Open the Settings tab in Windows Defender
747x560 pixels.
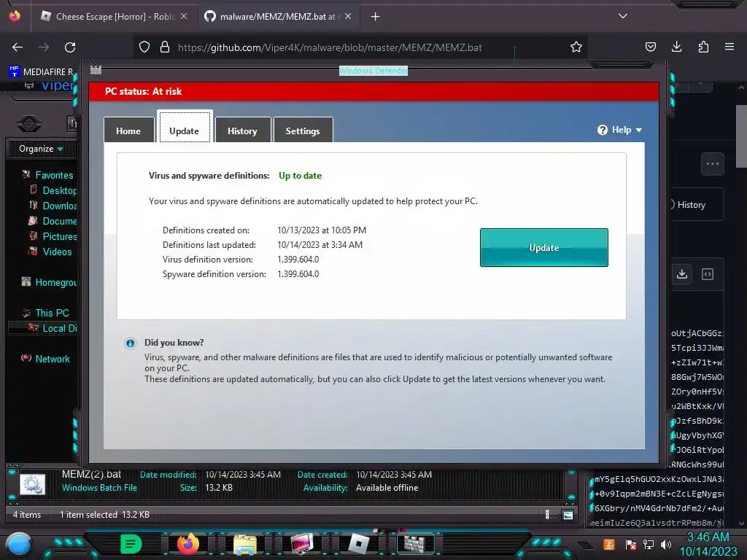303,130
